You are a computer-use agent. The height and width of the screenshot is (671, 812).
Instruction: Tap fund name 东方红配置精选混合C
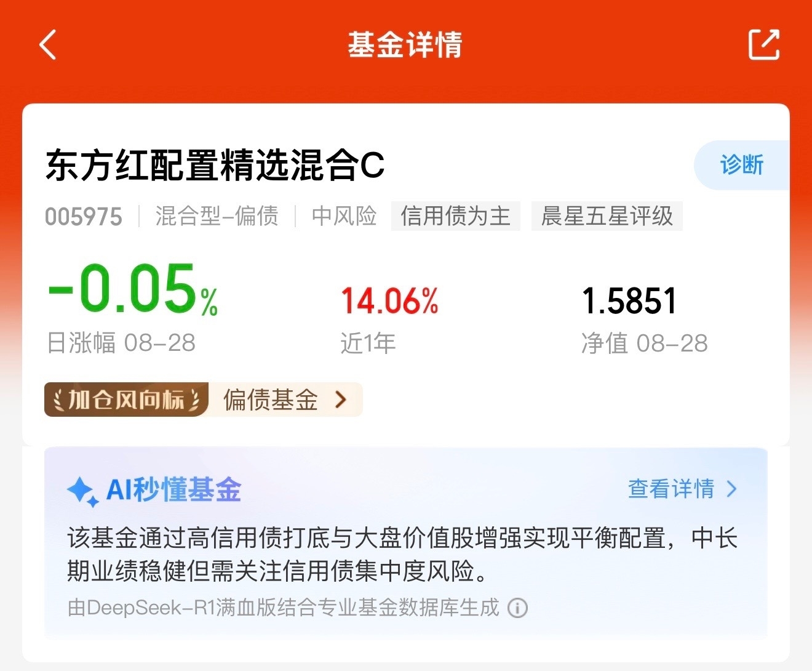(x=215, y=166)
